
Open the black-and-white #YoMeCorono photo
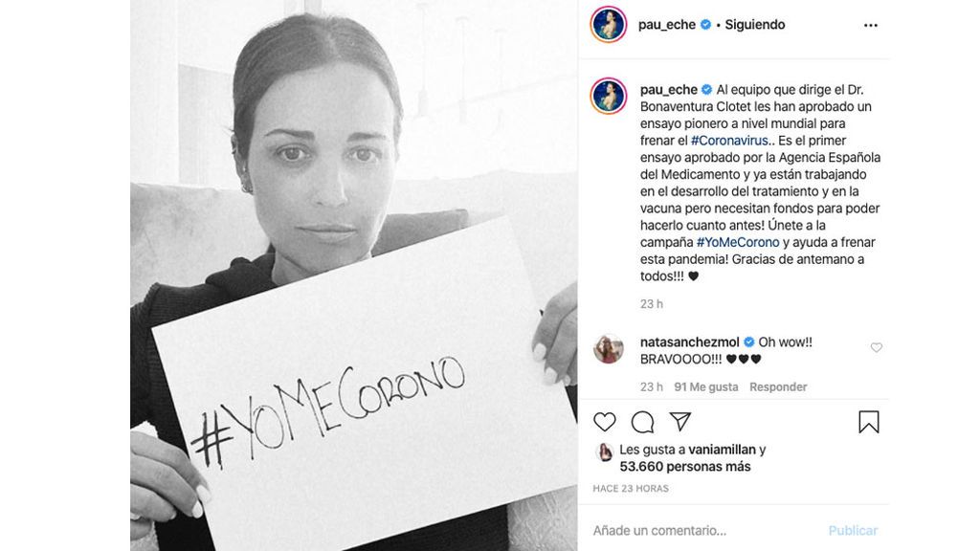click(x=354, y=275)
